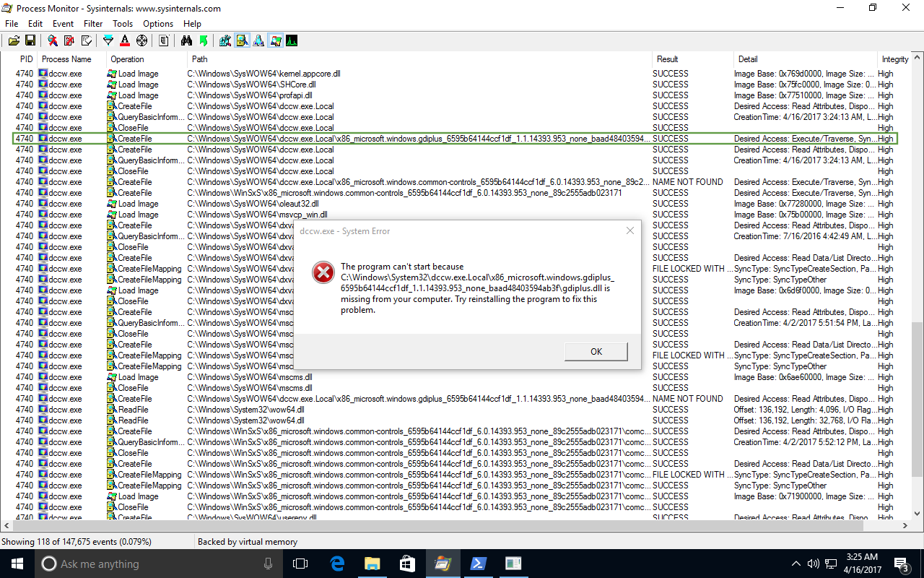Click the Save toolbar icon
924x578 pixels.
30,40
